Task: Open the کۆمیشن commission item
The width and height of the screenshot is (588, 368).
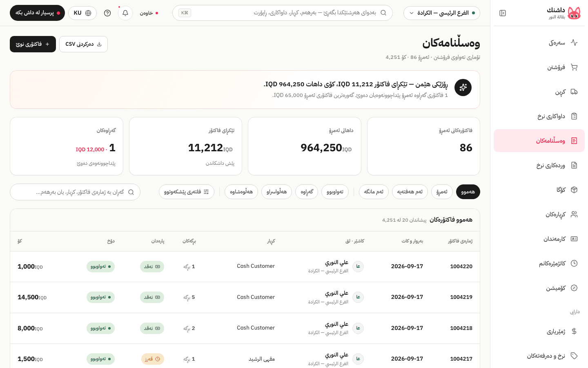Action: tap(539, 288)
